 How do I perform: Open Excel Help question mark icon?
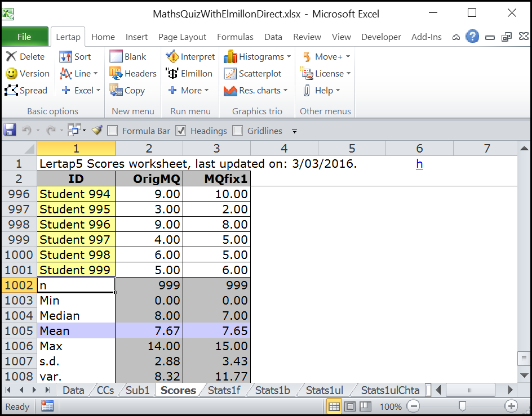pos(472,37)
